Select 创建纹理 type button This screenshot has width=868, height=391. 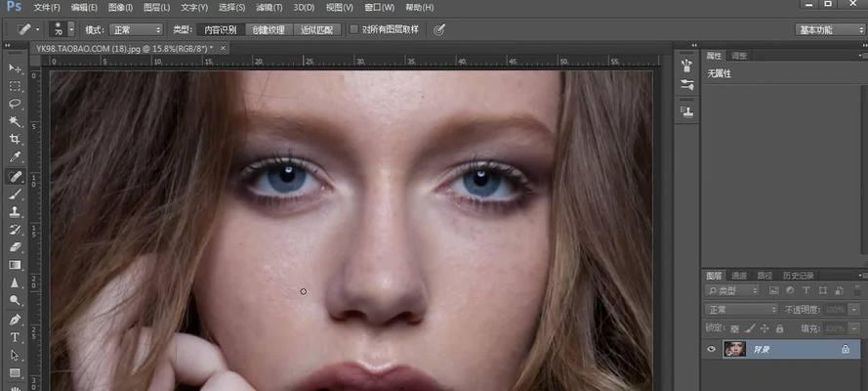tap(269, 30)
